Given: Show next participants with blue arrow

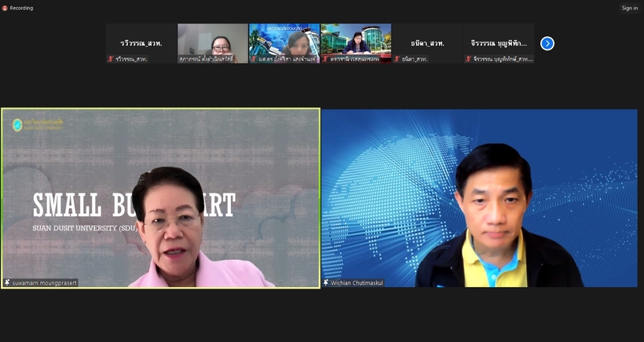Looking at the screenshot, I should [547, 43].
